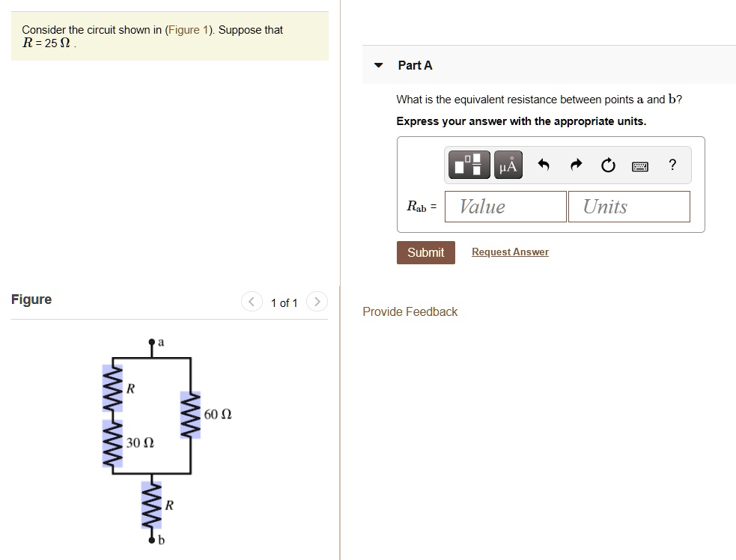Click the Provide Feedback link
This screenshot has height=560, width=736.
(x=410, y=311)
